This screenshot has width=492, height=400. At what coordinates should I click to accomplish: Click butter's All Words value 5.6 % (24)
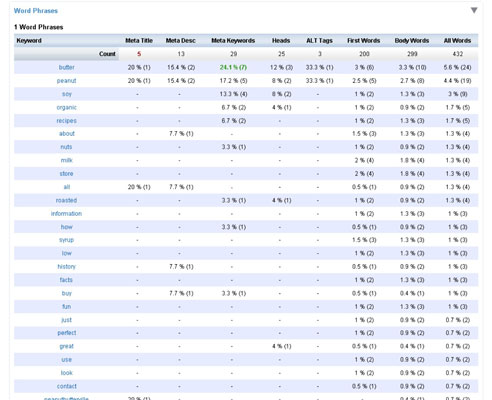pos(457,67)
